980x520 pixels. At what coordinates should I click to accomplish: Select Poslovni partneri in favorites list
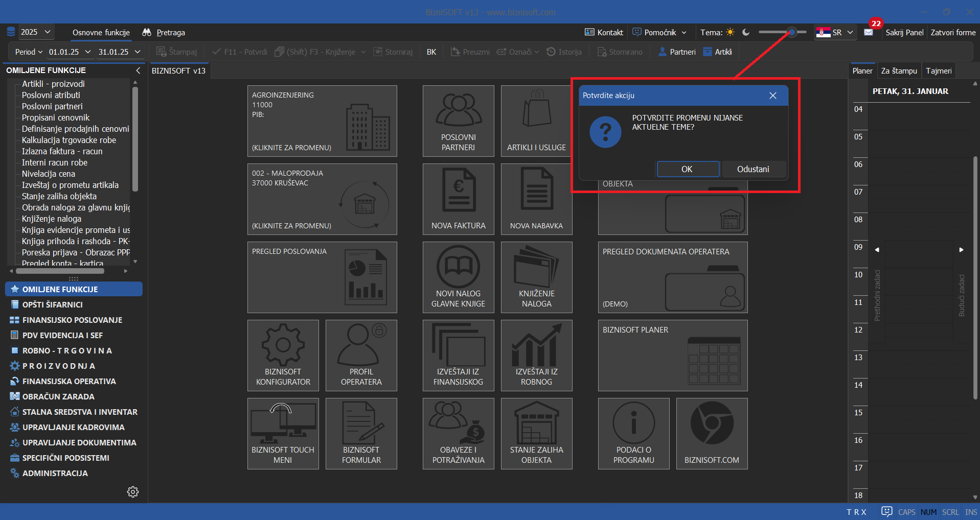52,106
